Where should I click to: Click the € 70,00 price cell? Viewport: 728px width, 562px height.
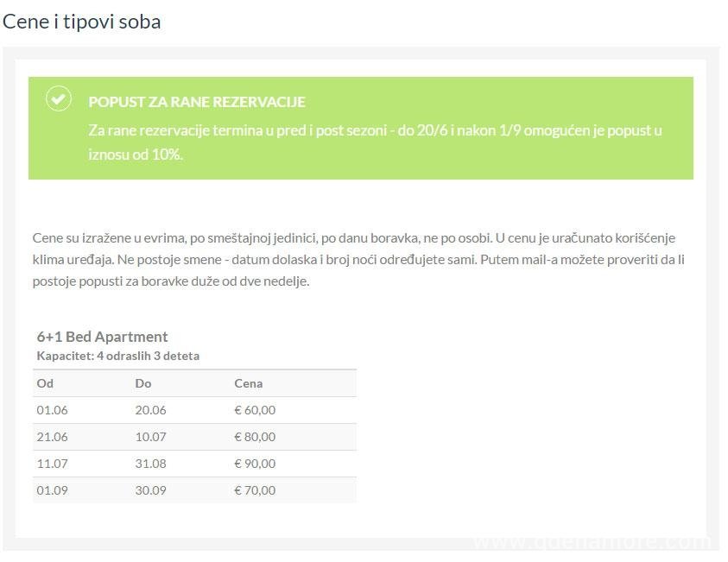tap(255, 490)
